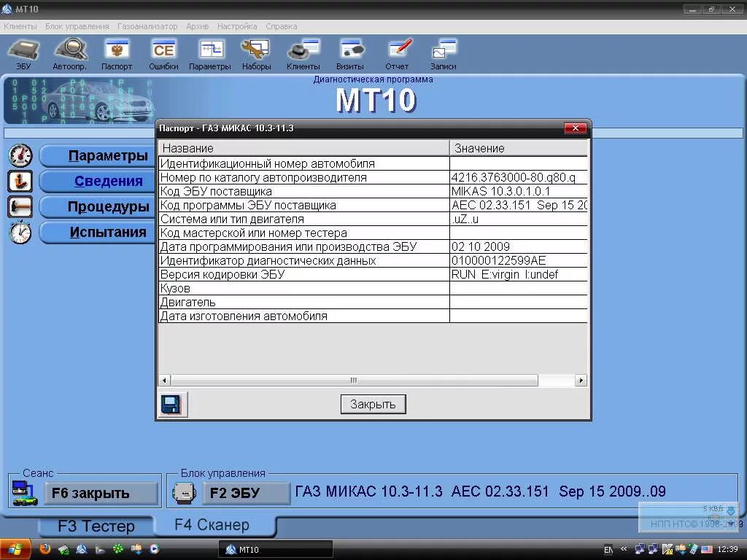
Task: Click the value 'RUN E:virgin I:undef'
Action: point(505,274)
